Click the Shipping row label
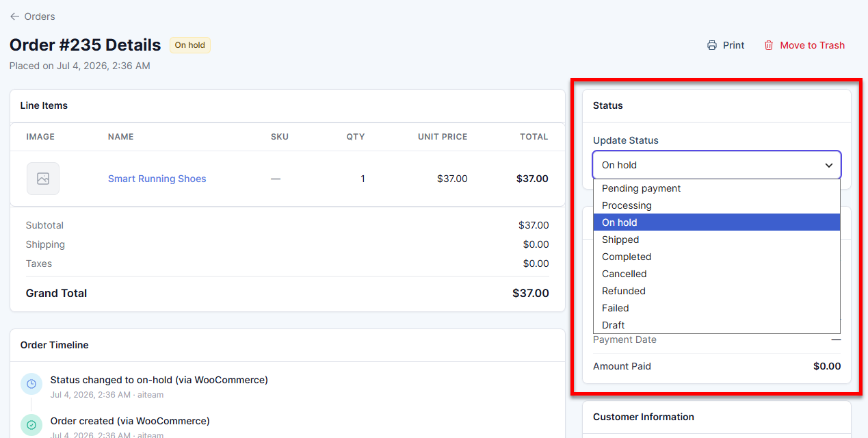The height and width of the screenshot is (438, 868). click(45, 244)
